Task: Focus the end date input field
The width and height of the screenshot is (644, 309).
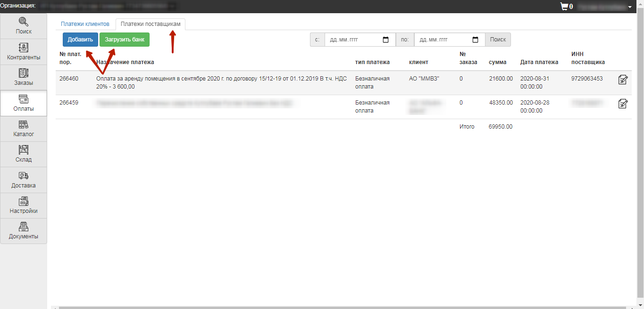Action: [x=450, y=40]
